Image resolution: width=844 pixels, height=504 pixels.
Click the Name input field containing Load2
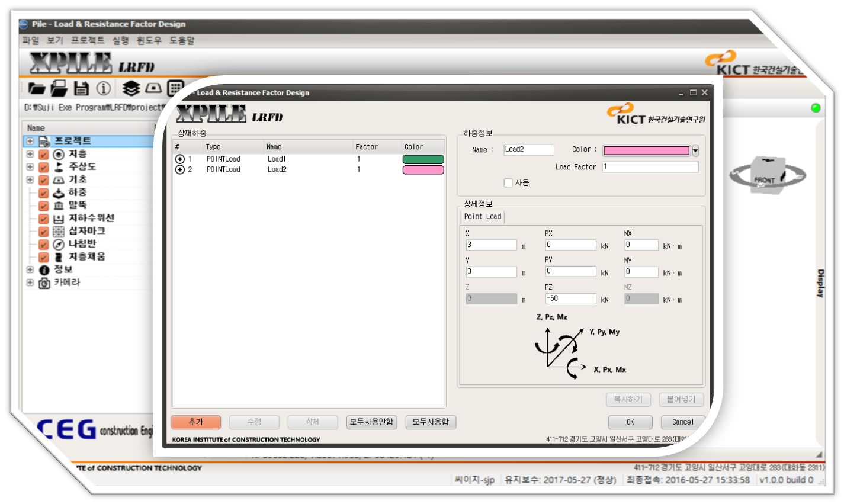coord(529,150)
